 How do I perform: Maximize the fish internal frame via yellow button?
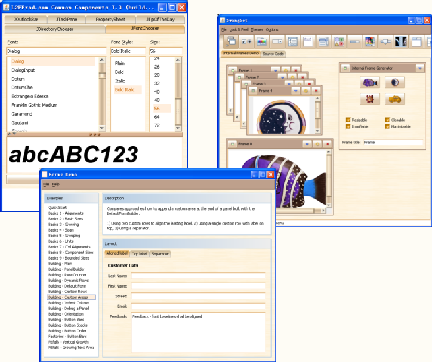(317, 144)
